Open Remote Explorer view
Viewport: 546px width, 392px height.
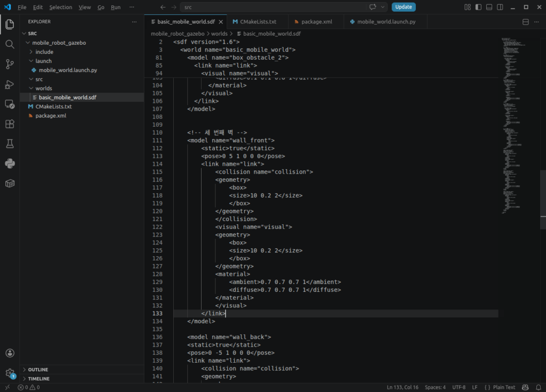point(10,104)
